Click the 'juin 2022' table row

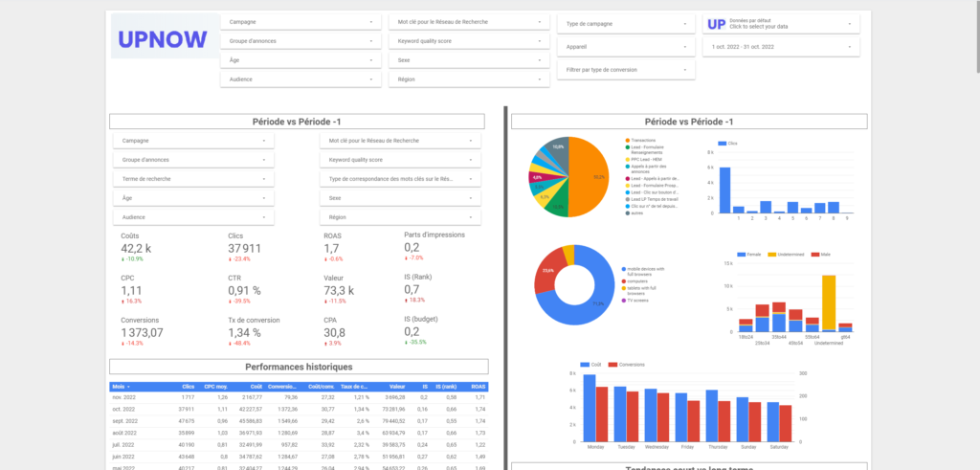pyautogui.click(x=299, y=457)
